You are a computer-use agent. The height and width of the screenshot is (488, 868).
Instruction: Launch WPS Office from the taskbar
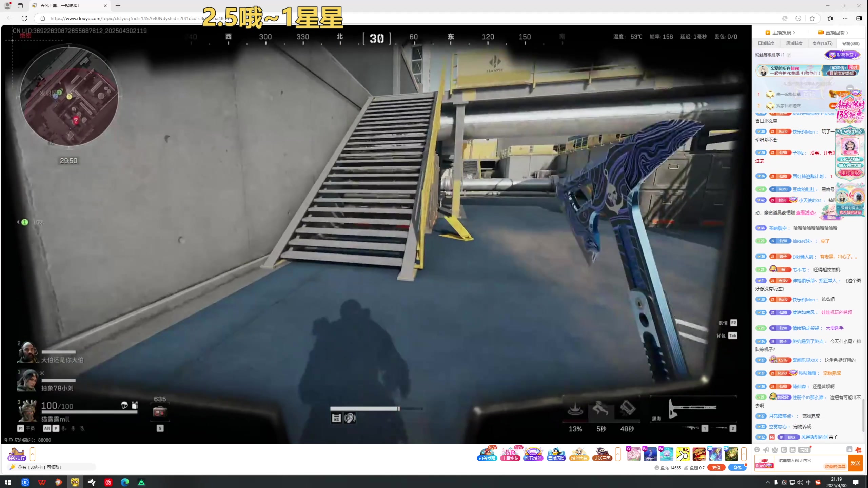pyautogui.click(x=42, y=482)
